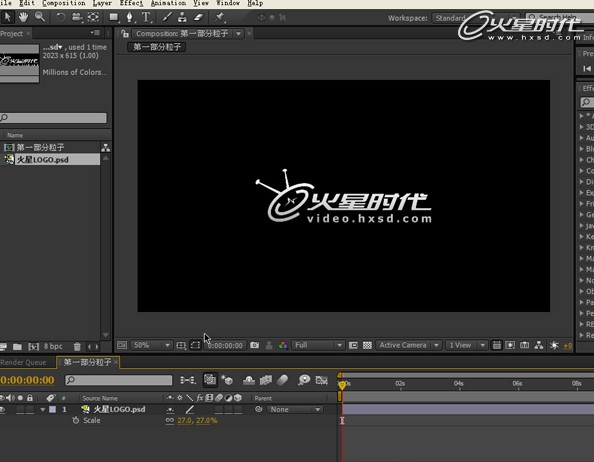Viewport: 594px width, 462px height.
Task: Take a snapshot with camera icon
Action: [x=255, y=345]
